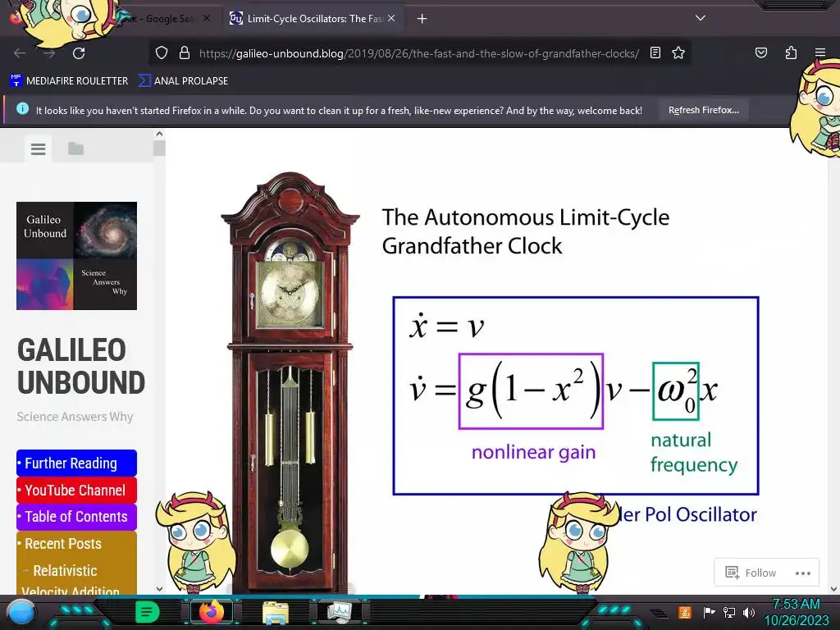This screenshot has height=630, width=840.
Task: Open MEDIAFIRE ROULETTER bookmark
Action: 69,81
